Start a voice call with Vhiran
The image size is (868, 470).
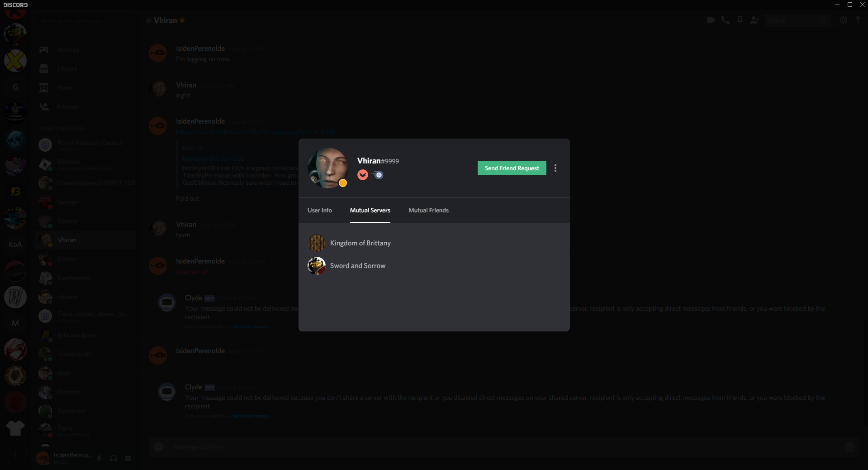(725, 20)
